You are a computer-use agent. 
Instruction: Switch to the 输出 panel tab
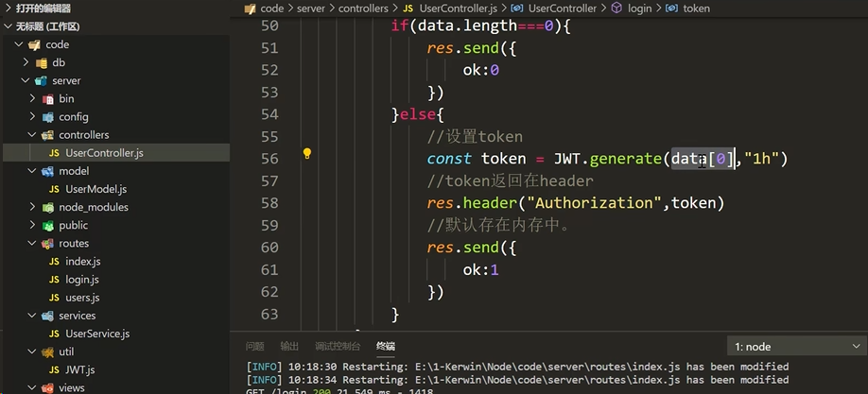(x=289, y=347)
